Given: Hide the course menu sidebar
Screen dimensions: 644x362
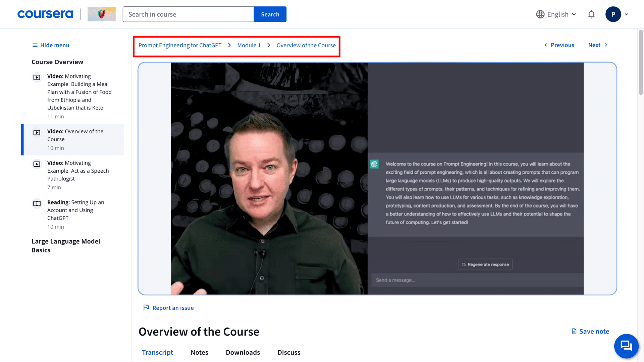Looking at the screenshot, I should tap(51, 45).
